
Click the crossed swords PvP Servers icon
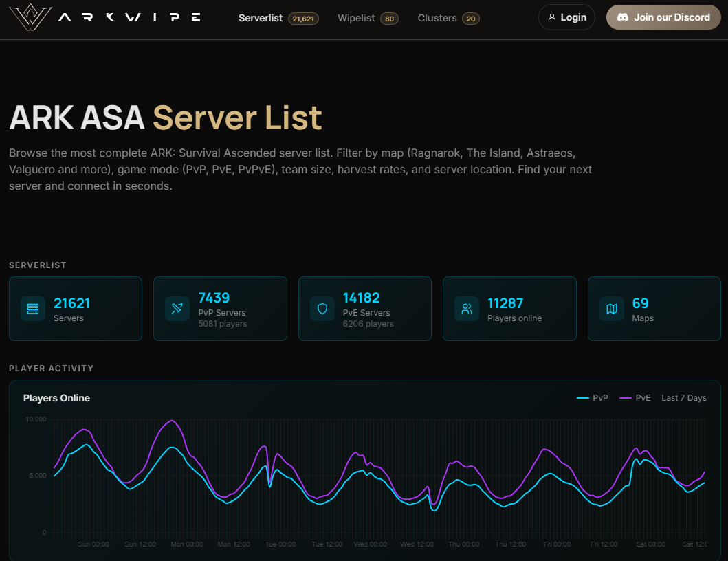(x=177, y=309)
